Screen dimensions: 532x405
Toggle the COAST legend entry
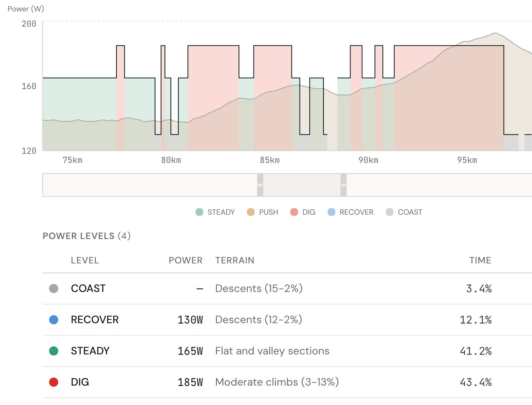404,212
